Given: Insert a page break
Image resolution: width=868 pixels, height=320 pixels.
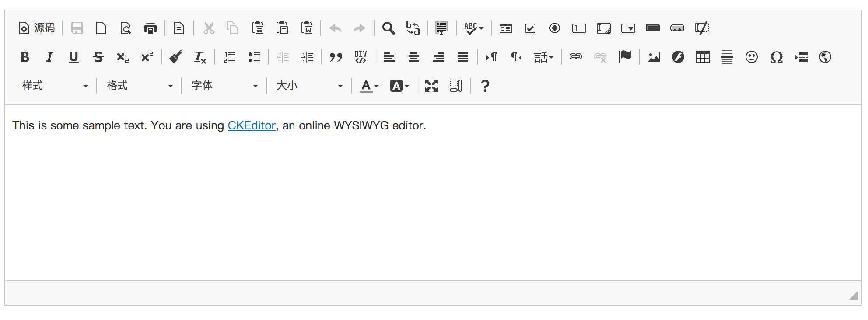Looking at the screenshot, I should click(x=801, y=57).
